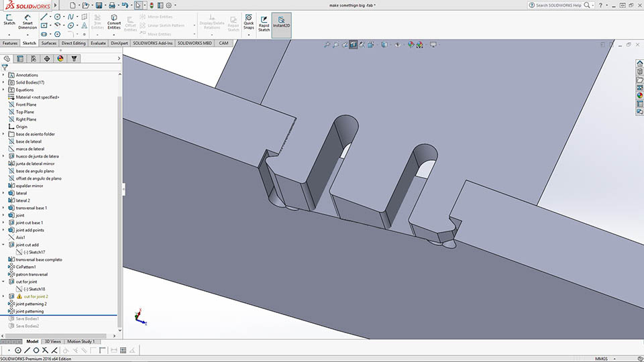644x362 pixels.
Task: Expand the SOLIDWORKS menu arrow
Action: tap(56, 5)
